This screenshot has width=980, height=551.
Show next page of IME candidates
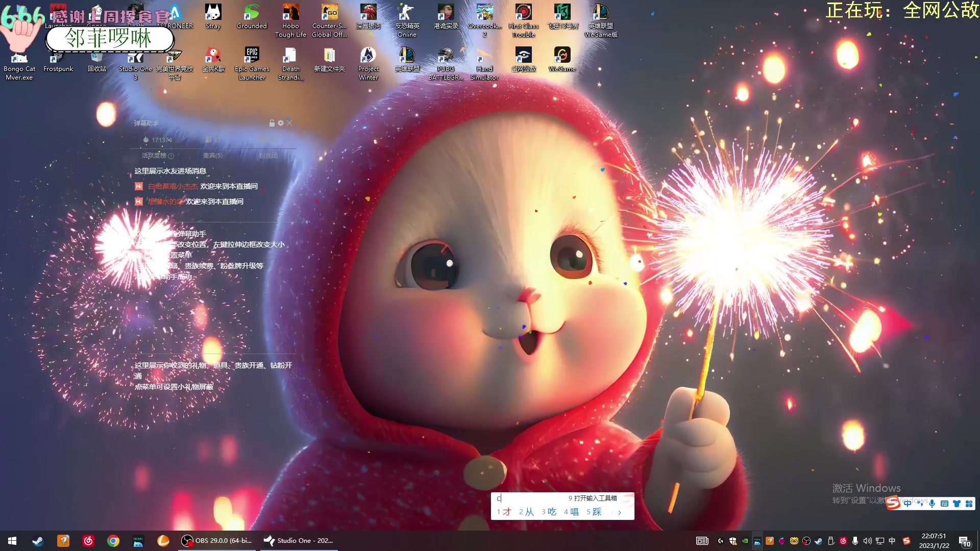620,512
